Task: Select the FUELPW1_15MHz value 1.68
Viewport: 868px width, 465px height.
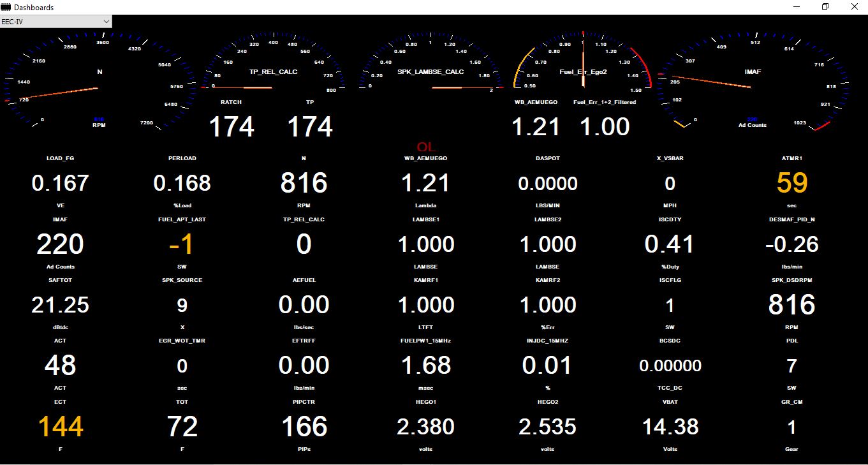Action: 425,366
